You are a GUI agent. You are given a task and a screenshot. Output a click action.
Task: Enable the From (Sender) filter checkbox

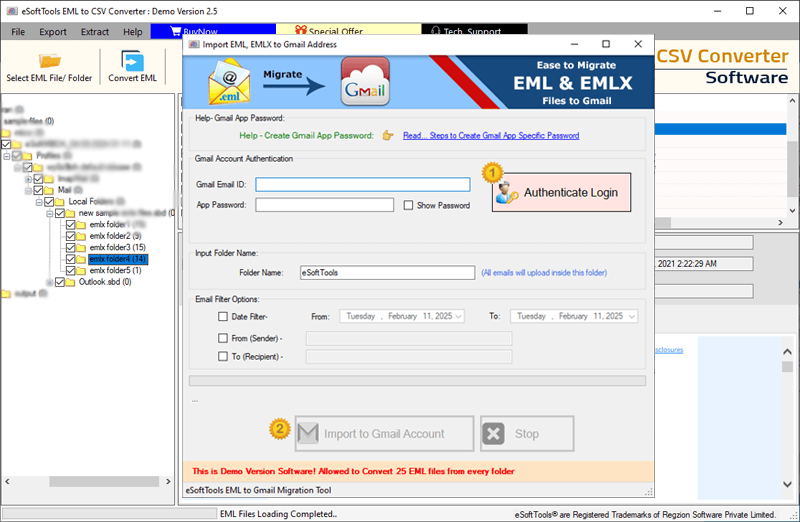(x=223, y=338)
